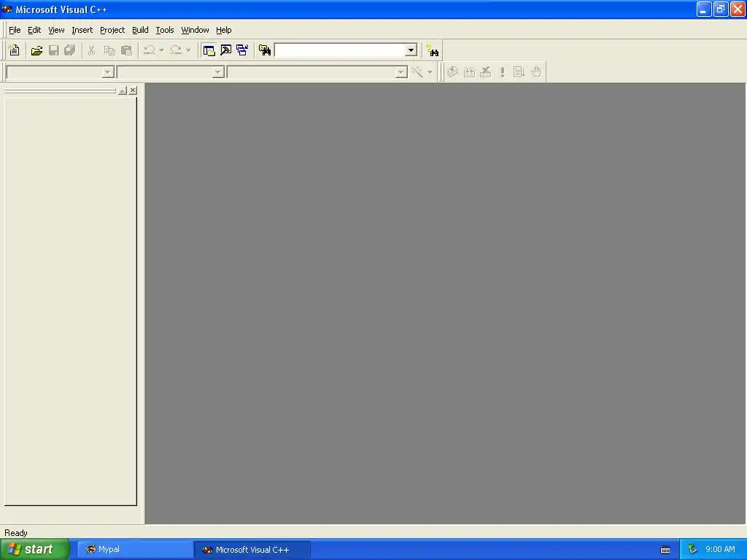Click the 9:00 AM clock
Image resolution: width=747 pixels, height=560 pixels.
coord(720,549)
